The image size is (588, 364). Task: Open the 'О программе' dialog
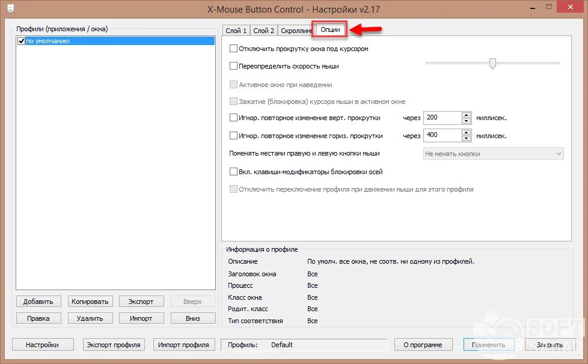coord(423,345)
